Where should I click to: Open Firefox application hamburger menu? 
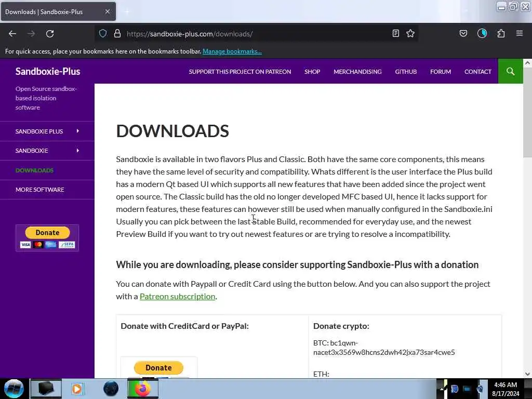click(x=520, y=33)
